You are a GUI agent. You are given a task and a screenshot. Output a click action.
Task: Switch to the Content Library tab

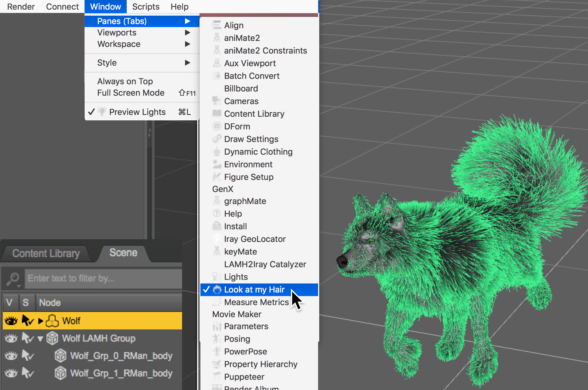click(x=46, y=253)
